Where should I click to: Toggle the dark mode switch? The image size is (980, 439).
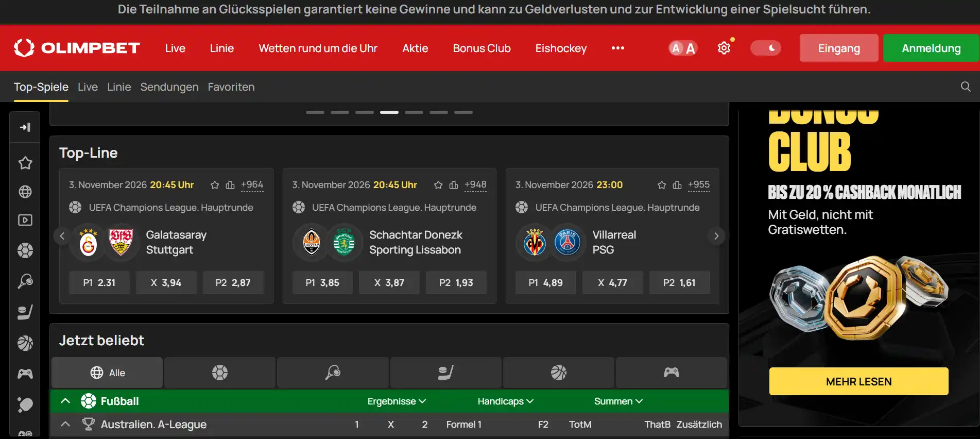click(x=765, y=48)
